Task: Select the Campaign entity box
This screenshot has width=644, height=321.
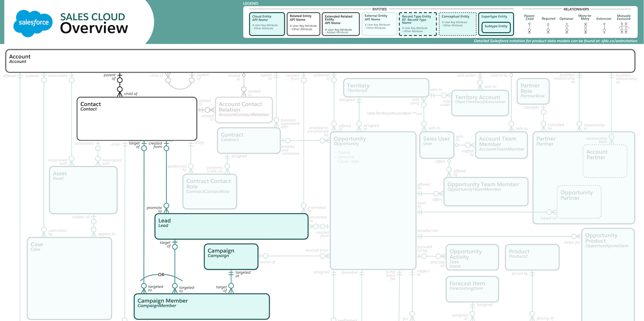Action: [231, 257]
